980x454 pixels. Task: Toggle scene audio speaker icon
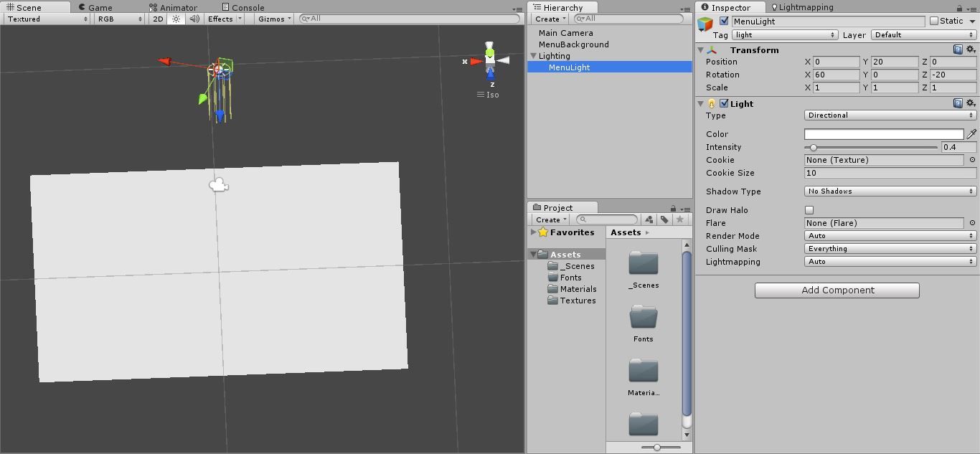[x=193, y=19]
